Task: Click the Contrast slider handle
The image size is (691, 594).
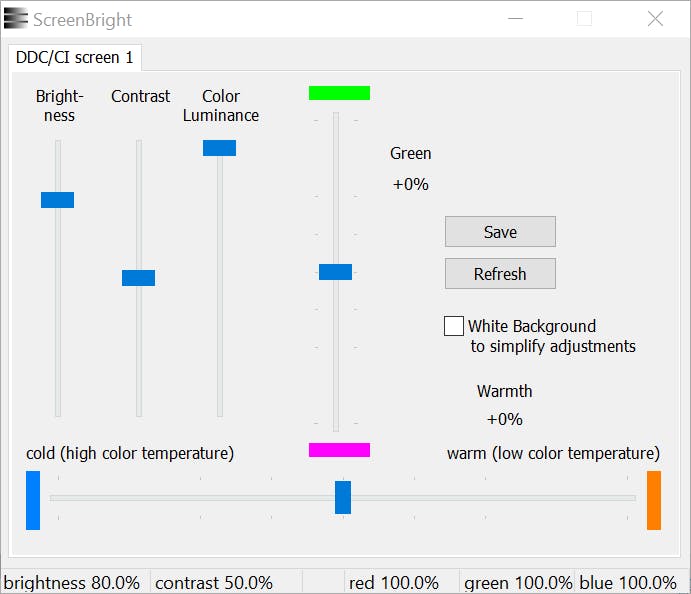Action: click(x=138, y=278)
